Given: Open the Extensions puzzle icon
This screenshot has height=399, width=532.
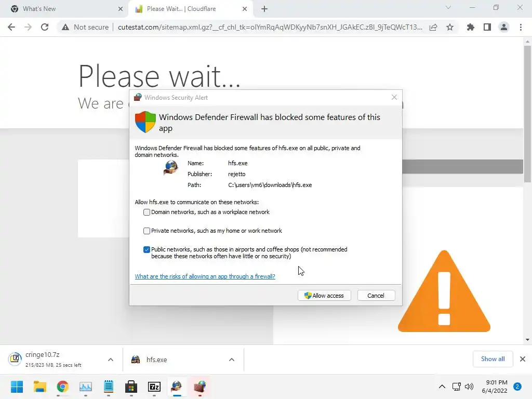Looking at the screenshot, I should pyautogui.click(x=470, y=27).
